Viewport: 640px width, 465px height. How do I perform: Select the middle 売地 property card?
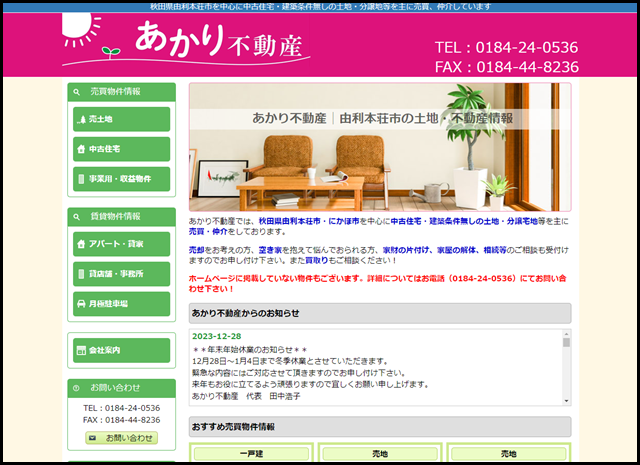380,454
